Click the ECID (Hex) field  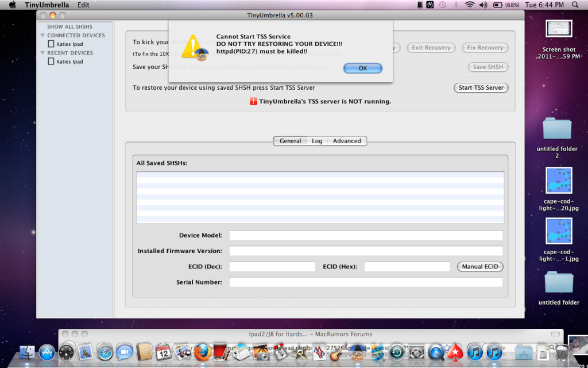(407, 267)
